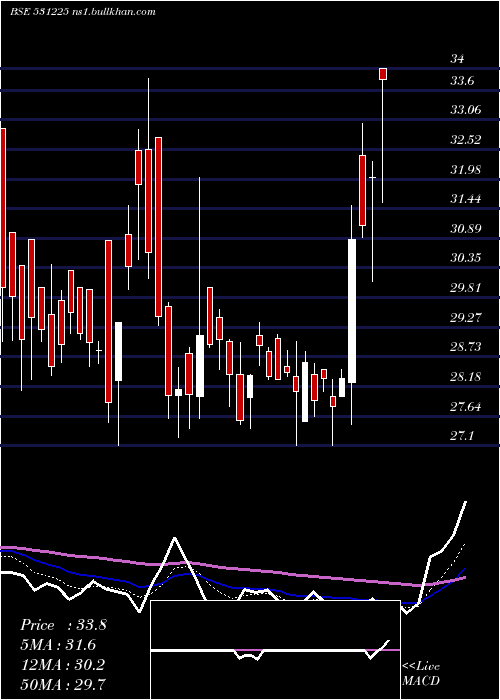Click the MACD inset chart box
Viewport: 500px width, 700px height.
pyautogui.click(x=275, y=650)
